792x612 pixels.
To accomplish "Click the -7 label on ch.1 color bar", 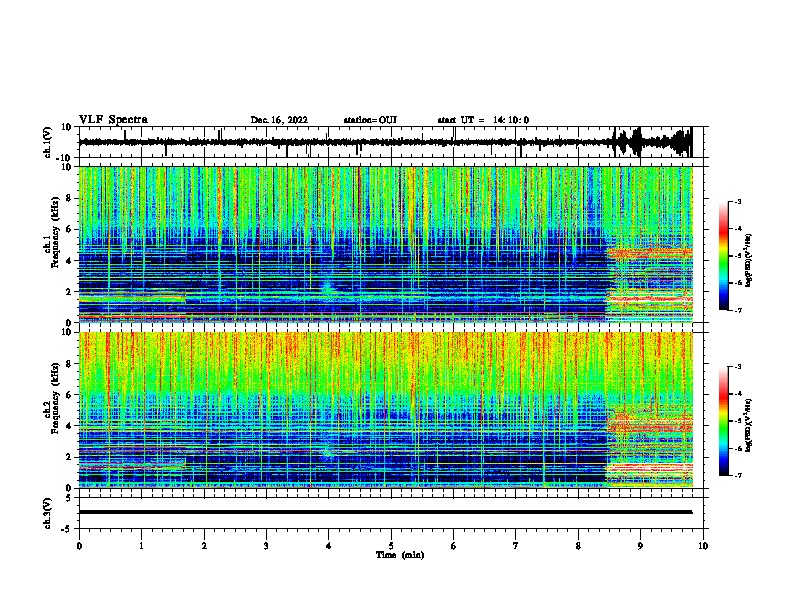I will pyautogui.click(x=738, y=310).
